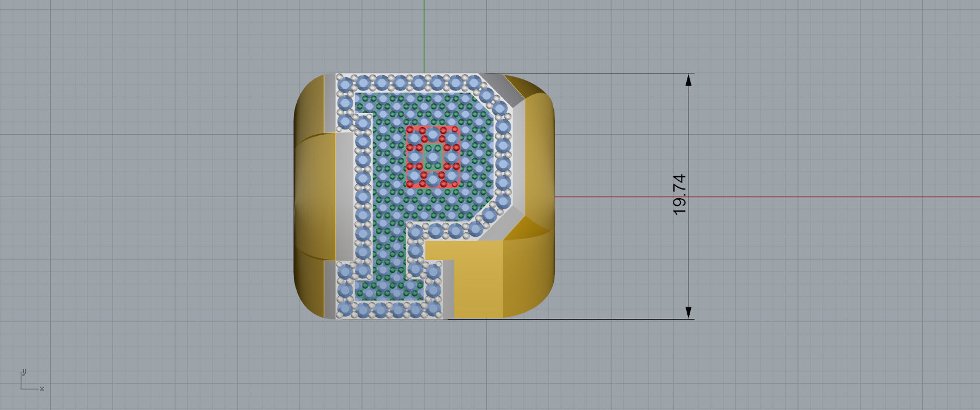The height and width of the screenshot is (410, 980).
Task: Click the 19.74 dimension text
Action: [679, 194]
